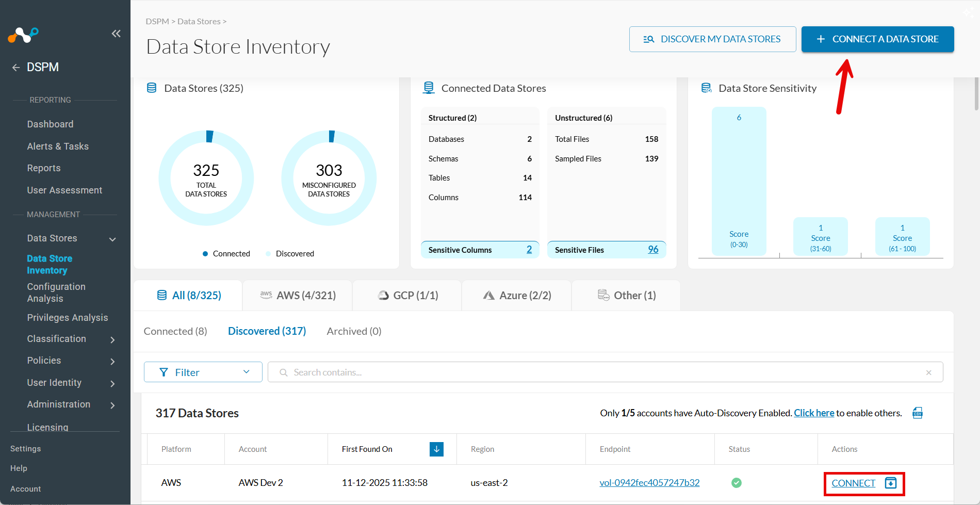Open the Click here auto-discovery link
Screen dimensions: 980x505
[814, 413]
